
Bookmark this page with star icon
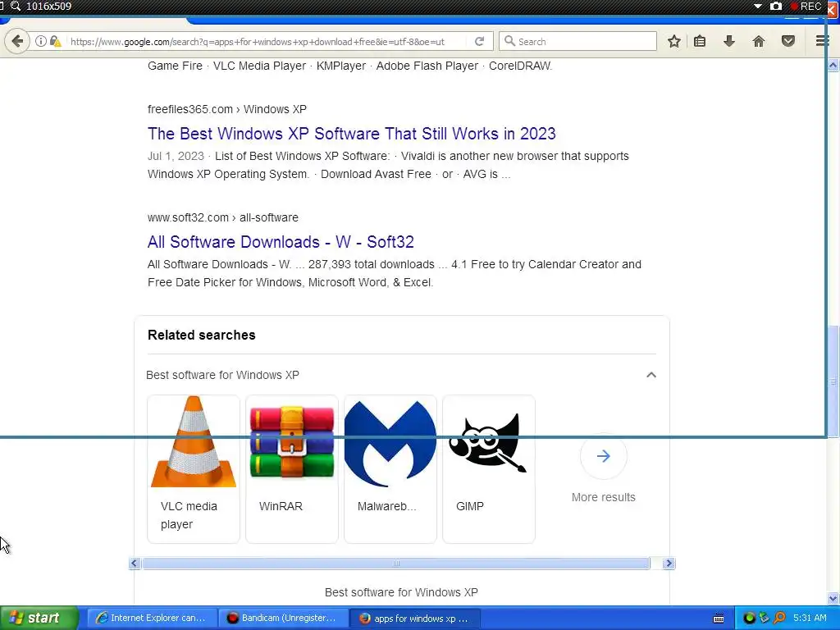coord(674,41)
